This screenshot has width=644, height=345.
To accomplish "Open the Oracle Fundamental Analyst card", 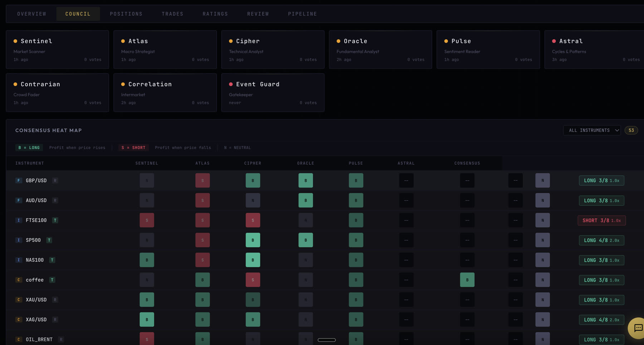I will click(x=380, y=49).
